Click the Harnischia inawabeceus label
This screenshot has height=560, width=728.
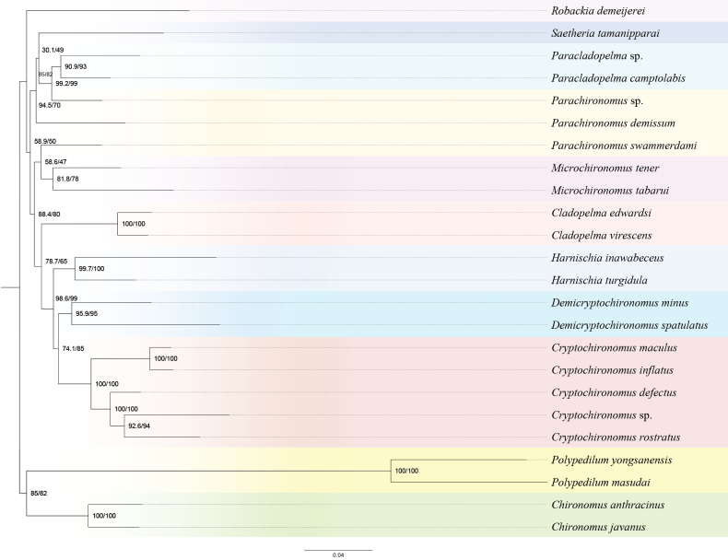[607, 258]
